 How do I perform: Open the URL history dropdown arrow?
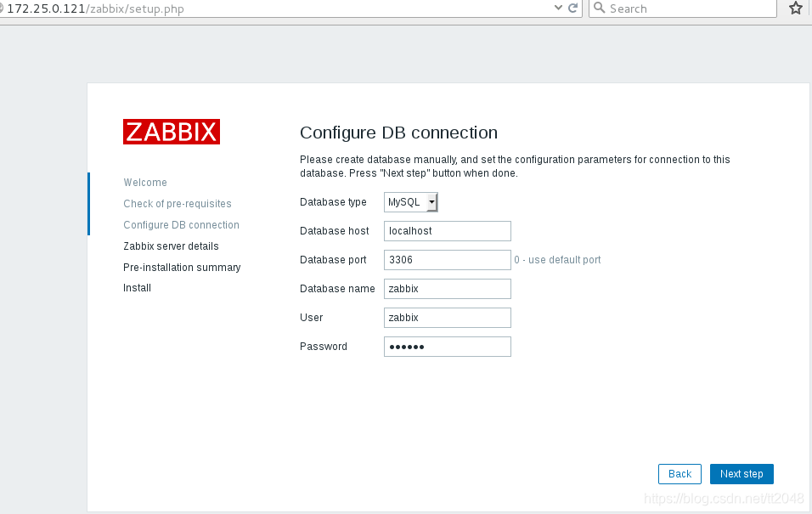558,8
